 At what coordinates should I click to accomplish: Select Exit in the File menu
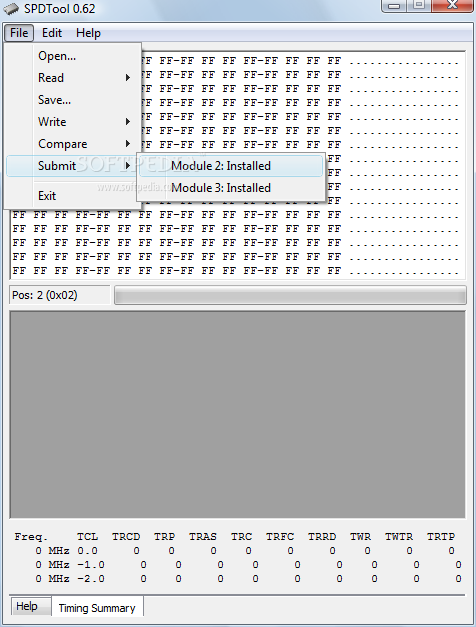point(73,196)
